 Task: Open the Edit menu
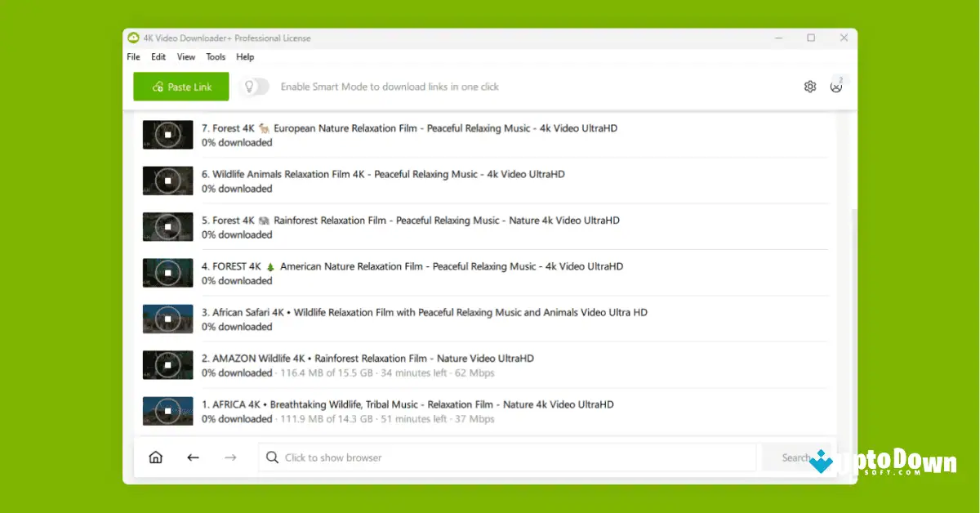click(158, 56)
